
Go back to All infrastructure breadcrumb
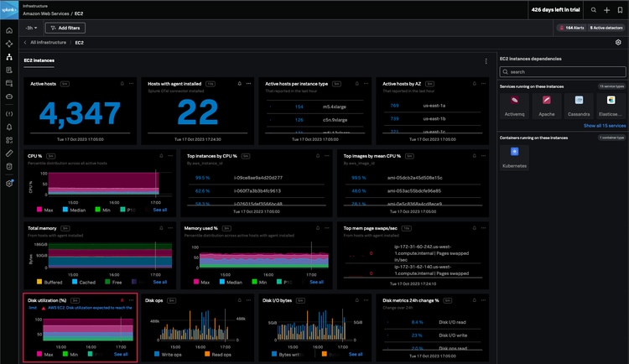[47, 42]
